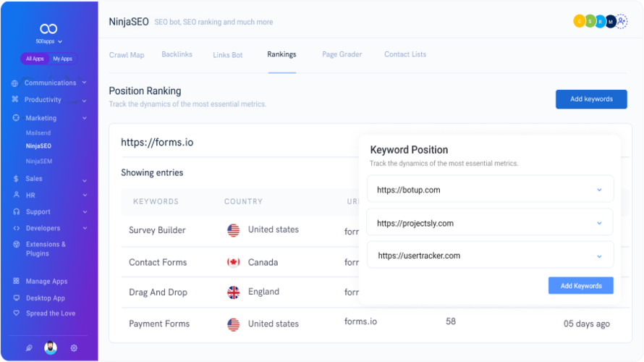The height and width of the screenshot is (362, 644).
Task: Click the rocket icon in sidebar footer
Action: tap(29, 348)
